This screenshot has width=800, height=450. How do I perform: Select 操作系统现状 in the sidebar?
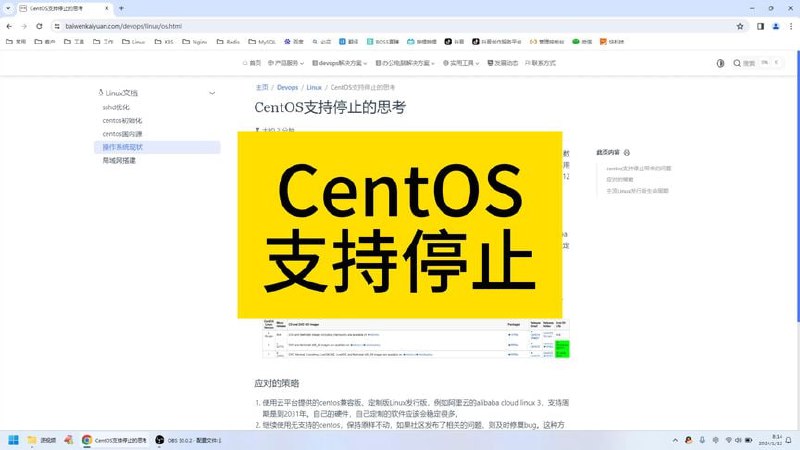point(157,147)
